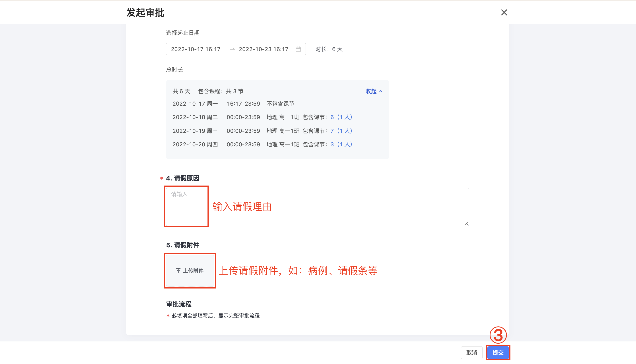Click the 上传附件 upload button
Image resolution: width=636 pixels, height=364 pixels.
pos(190,271)
